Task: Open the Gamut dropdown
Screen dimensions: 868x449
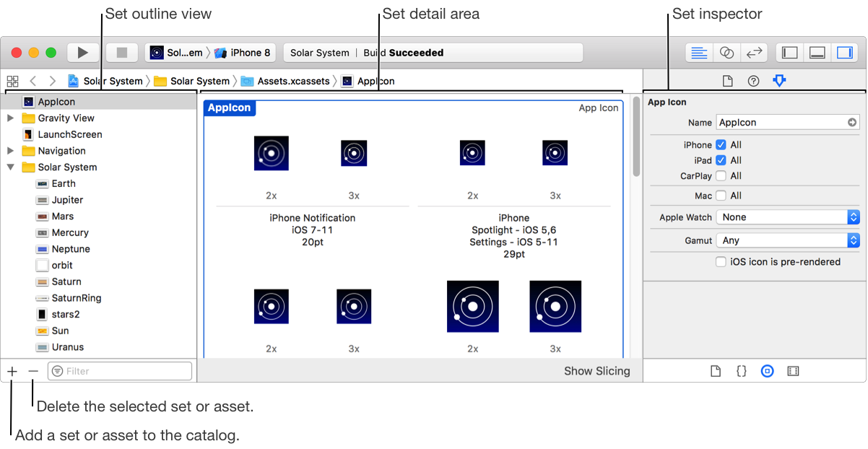Action: (x=788, y=240)
